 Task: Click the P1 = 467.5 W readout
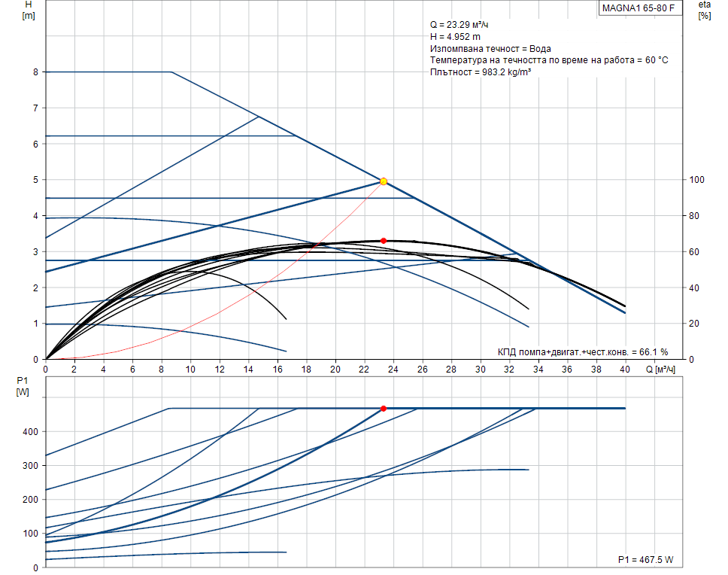click(x=645, y=560)
